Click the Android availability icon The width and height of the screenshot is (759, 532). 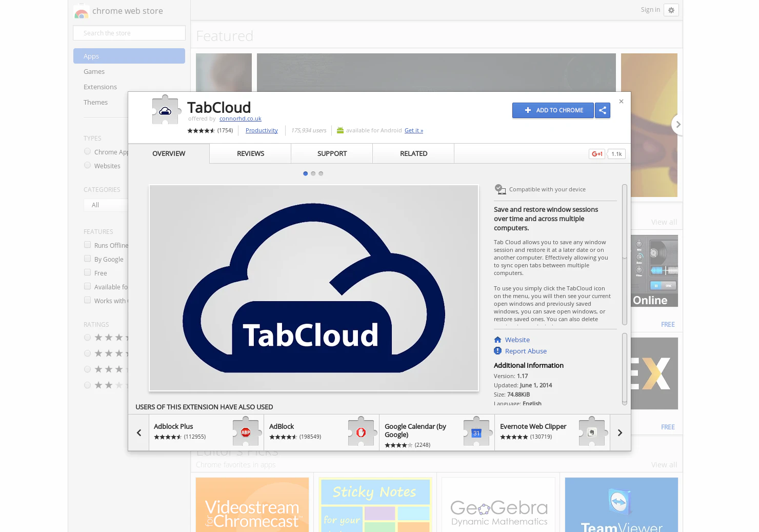[340, 130]
